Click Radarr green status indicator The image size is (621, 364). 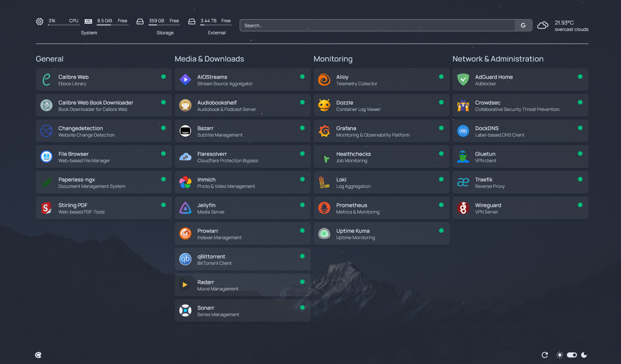[302, 282]
